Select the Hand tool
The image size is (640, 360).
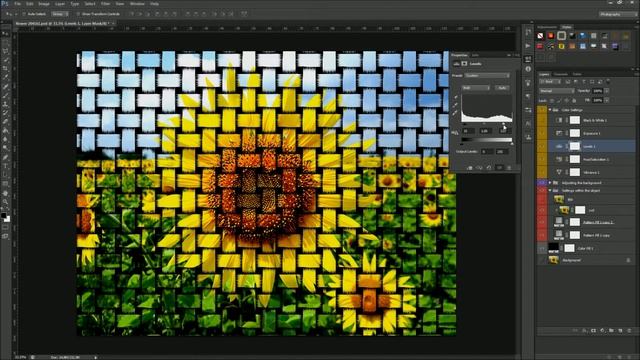click(x=6, y=193)
